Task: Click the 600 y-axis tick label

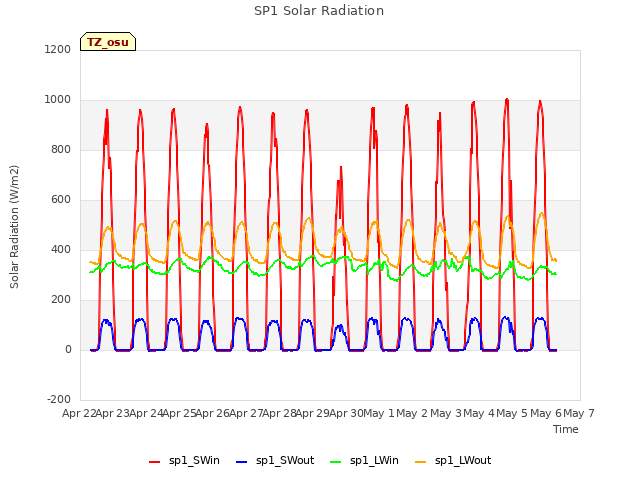Action: [x=61, y=200]
